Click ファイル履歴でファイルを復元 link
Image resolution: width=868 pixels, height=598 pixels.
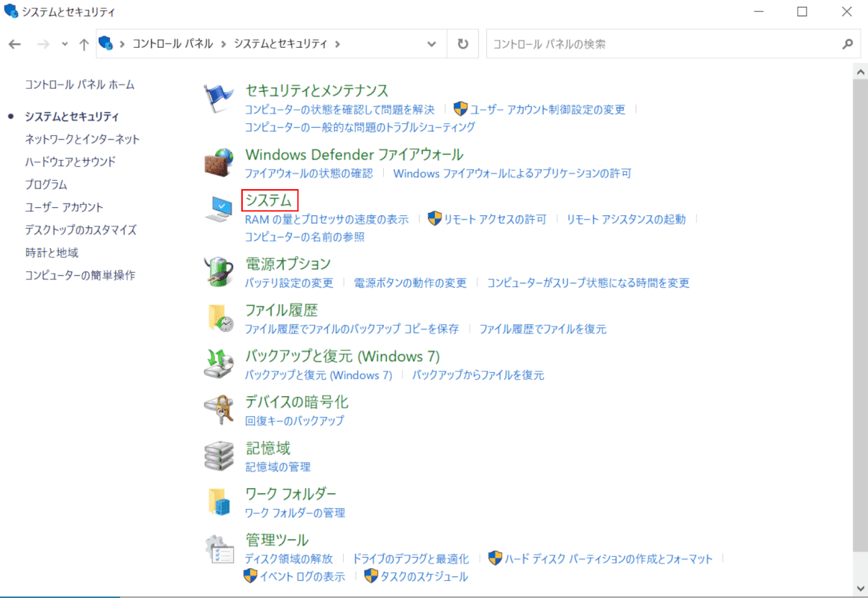tap(543, 329)
